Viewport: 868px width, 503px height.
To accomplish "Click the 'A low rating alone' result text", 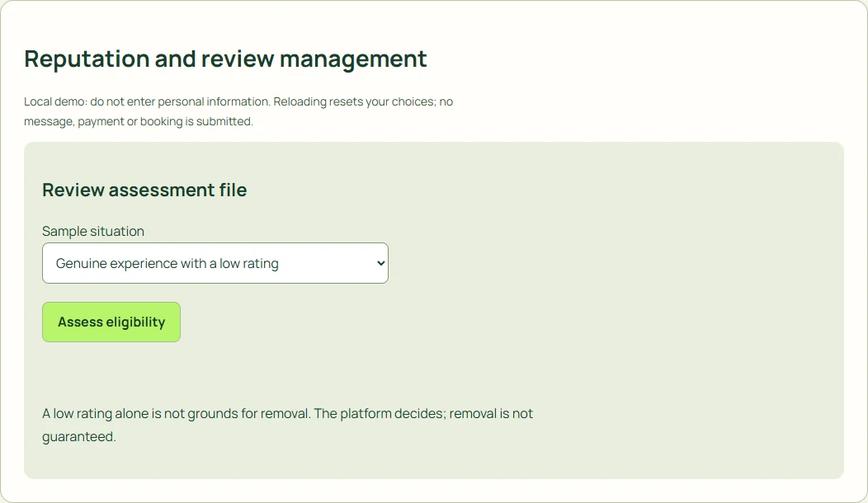I will tap(287, 425).
